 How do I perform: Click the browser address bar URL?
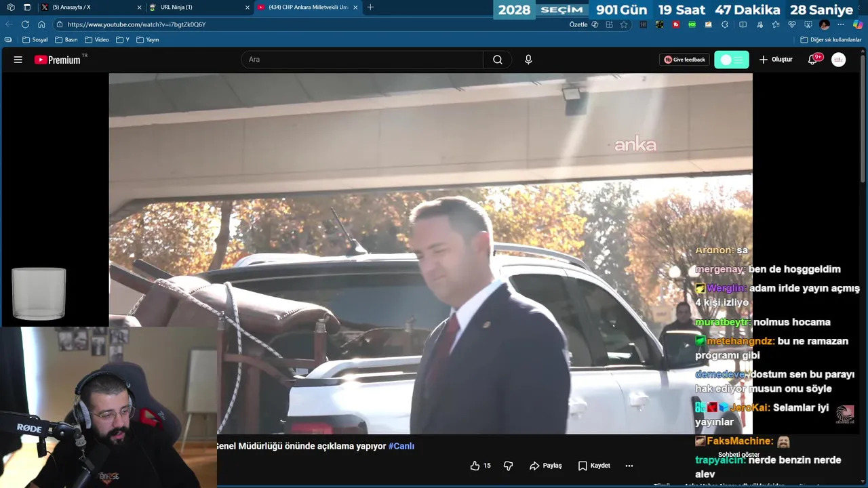point(136,24)
